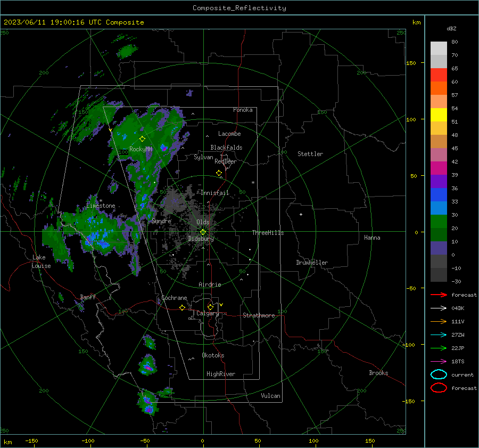Click the white plus marker west of Hanna
This screenshot has width=479, height=448.
click(x=301, y=214)
